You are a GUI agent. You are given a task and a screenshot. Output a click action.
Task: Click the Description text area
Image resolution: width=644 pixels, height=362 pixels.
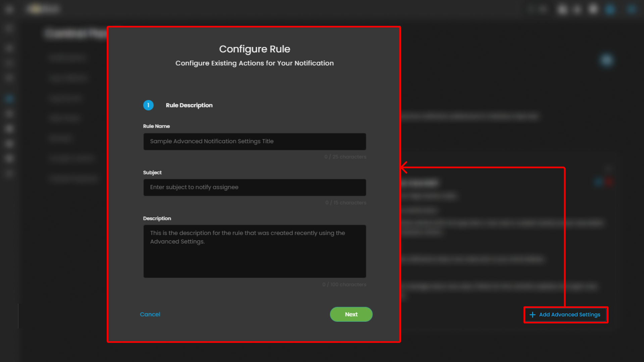254,251
